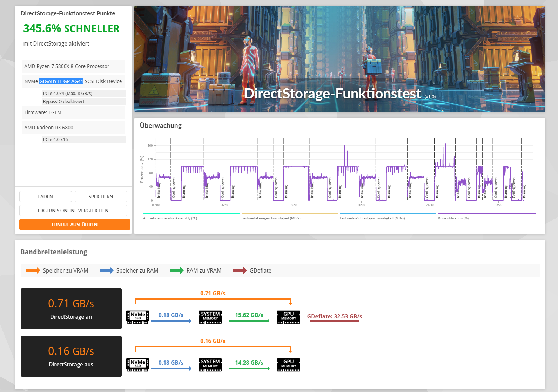Screen dimensions: 558x392
Task: Click DirectStorage-Funktionstest Punkte heading
Action: (68, 13)
